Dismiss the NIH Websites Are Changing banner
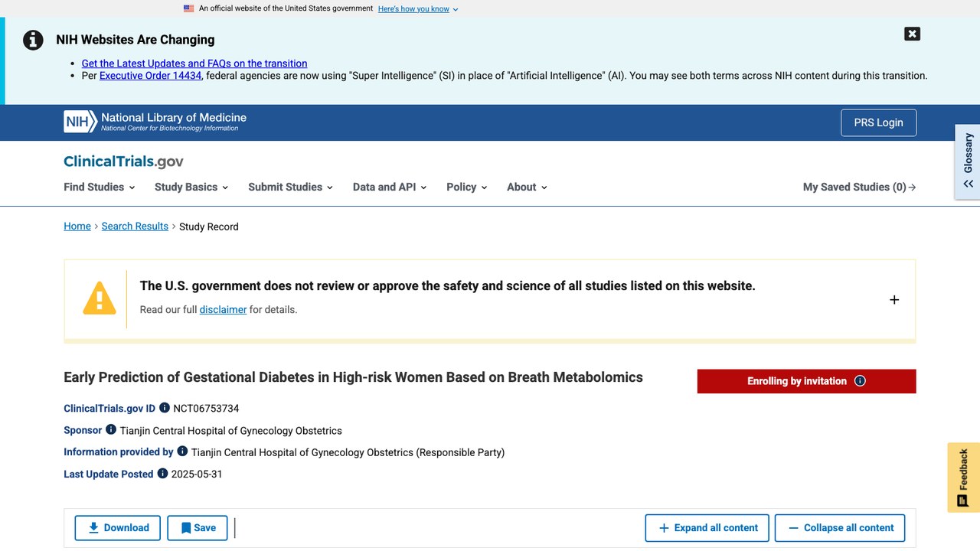980x551 pixels. click(x=912, y=34)
